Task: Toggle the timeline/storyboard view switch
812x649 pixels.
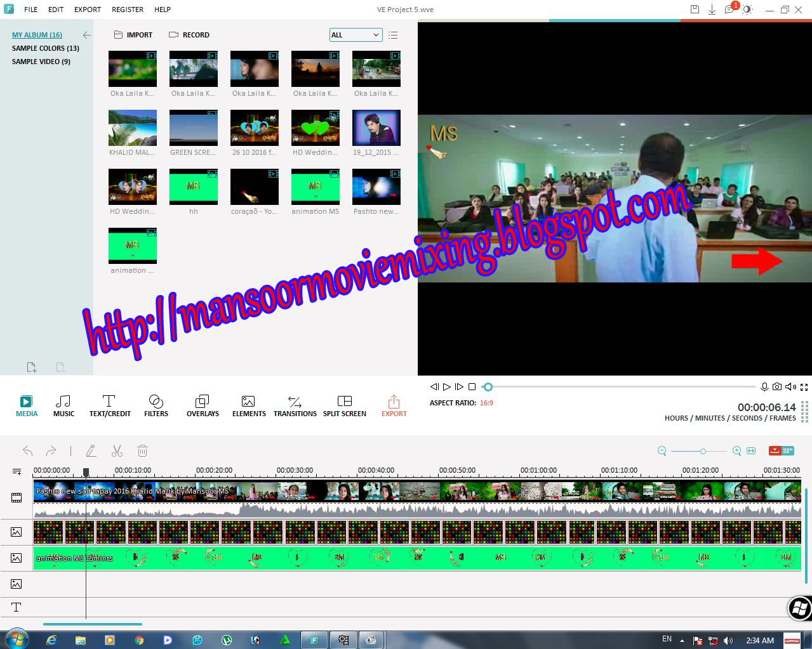Action: pos(782,451)
